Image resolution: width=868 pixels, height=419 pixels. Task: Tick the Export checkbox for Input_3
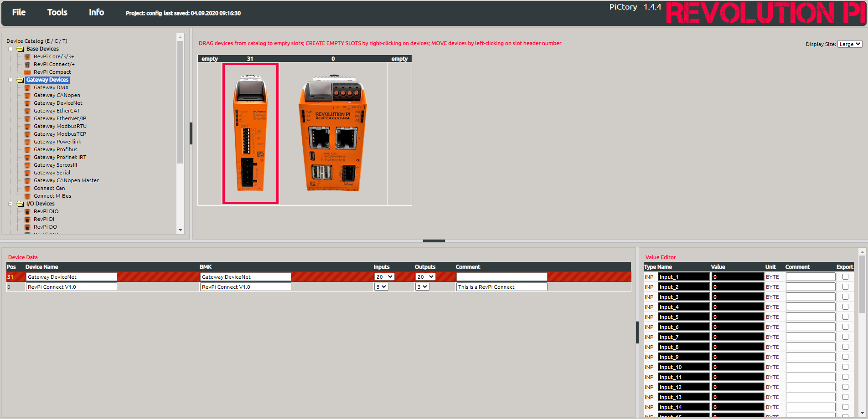(845, 297)
